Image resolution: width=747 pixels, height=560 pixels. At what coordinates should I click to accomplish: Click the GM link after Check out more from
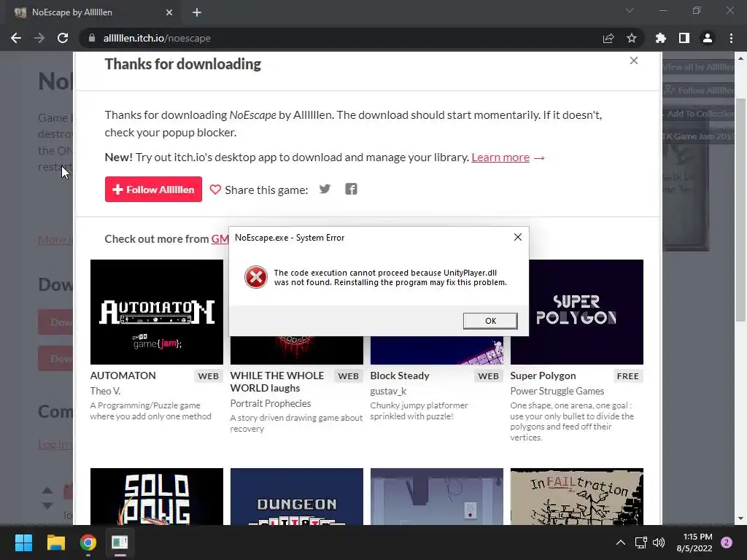point(220,238)
